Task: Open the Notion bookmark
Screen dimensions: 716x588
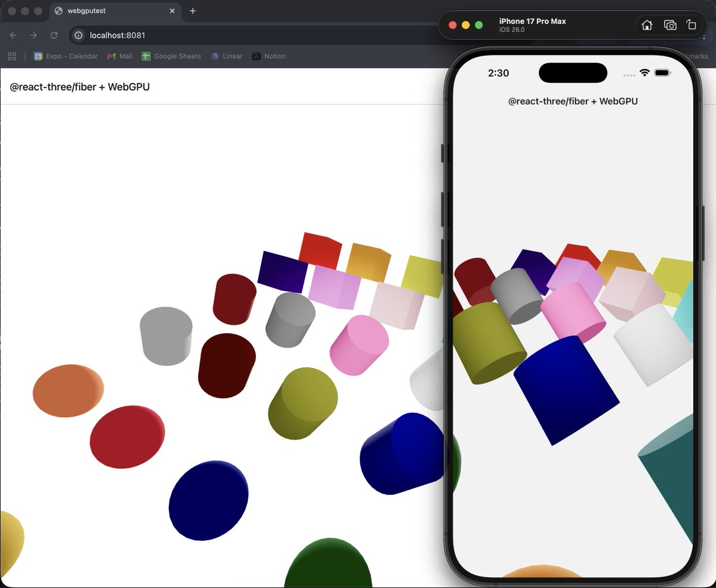Action: pyautogui.click(x=268, y=56)
